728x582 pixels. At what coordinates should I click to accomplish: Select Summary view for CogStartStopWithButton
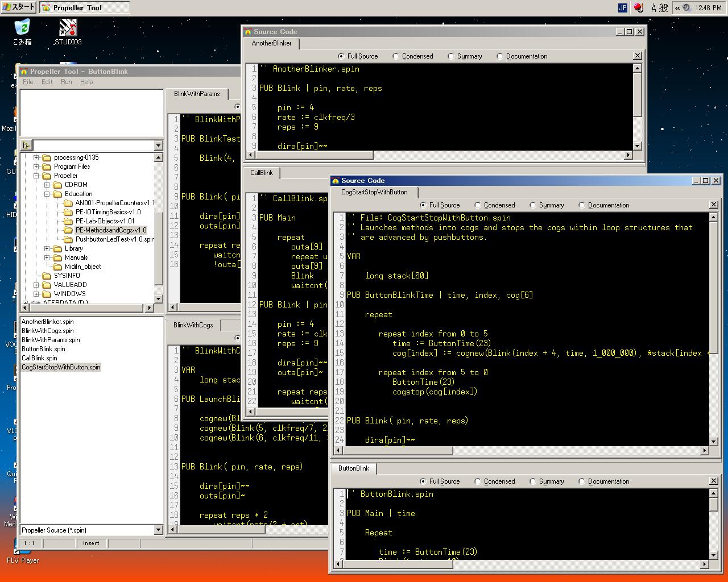click(533, 205)
